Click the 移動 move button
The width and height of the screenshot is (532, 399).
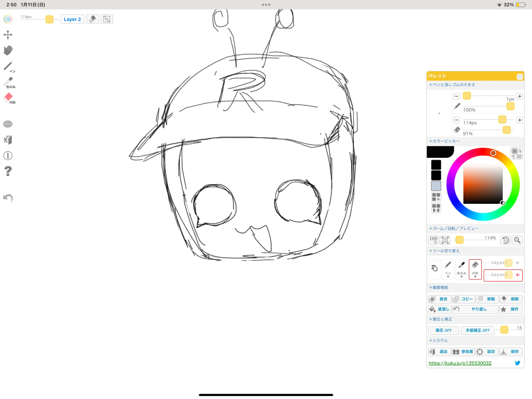(x=487, y=299)
